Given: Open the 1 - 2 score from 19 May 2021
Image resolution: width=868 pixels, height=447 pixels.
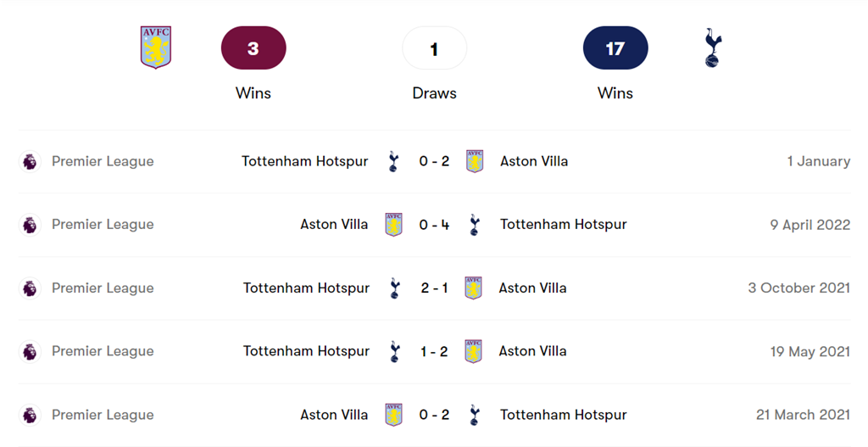Looking at the screenshot, I should (434, 351).
